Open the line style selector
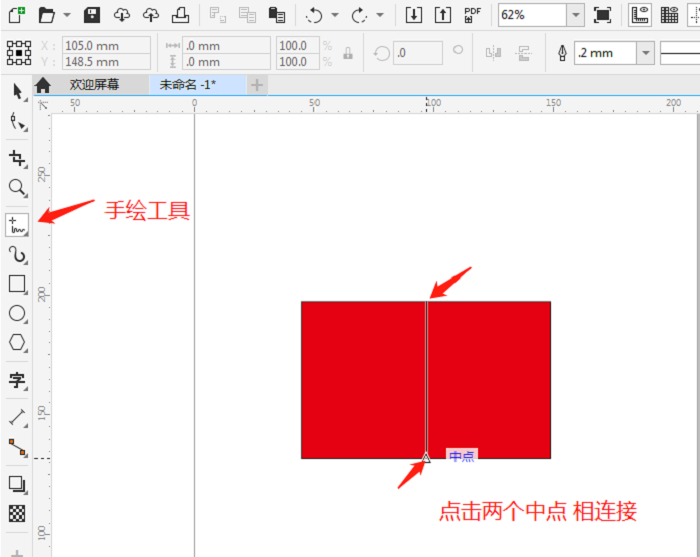The width and height of the screenshot is (700, 557). pos(680,53)
